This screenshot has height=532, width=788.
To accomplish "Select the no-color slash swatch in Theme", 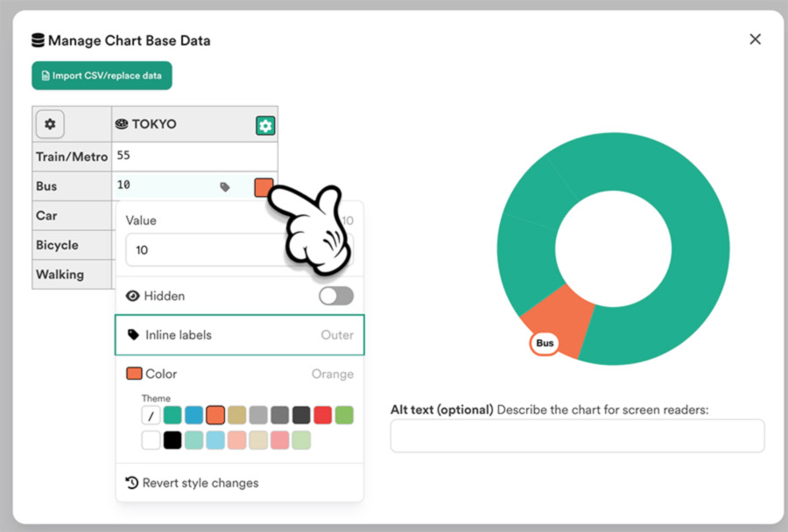I will point(151,416).
